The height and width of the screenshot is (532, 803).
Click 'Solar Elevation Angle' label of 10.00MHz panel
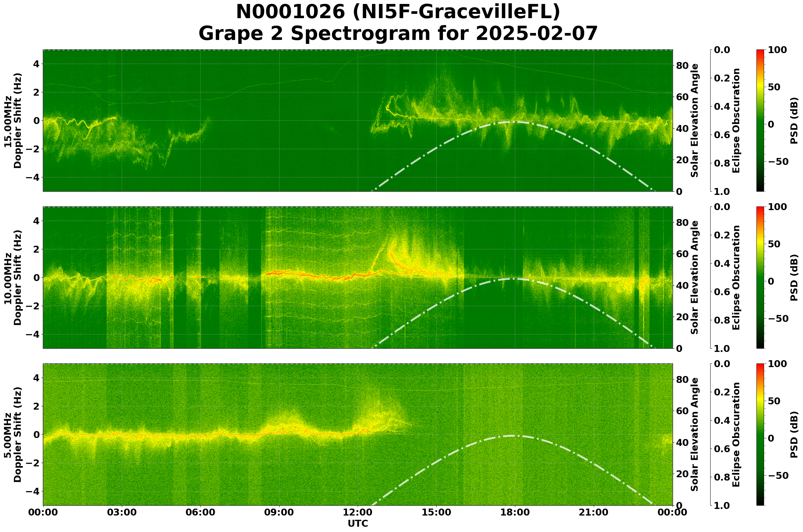[695, 277]
